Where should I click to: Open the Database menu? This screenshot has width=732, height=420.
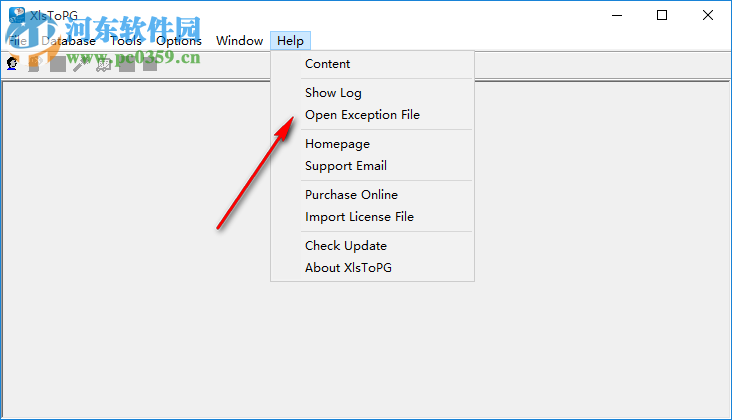click(x=69, y=41)
